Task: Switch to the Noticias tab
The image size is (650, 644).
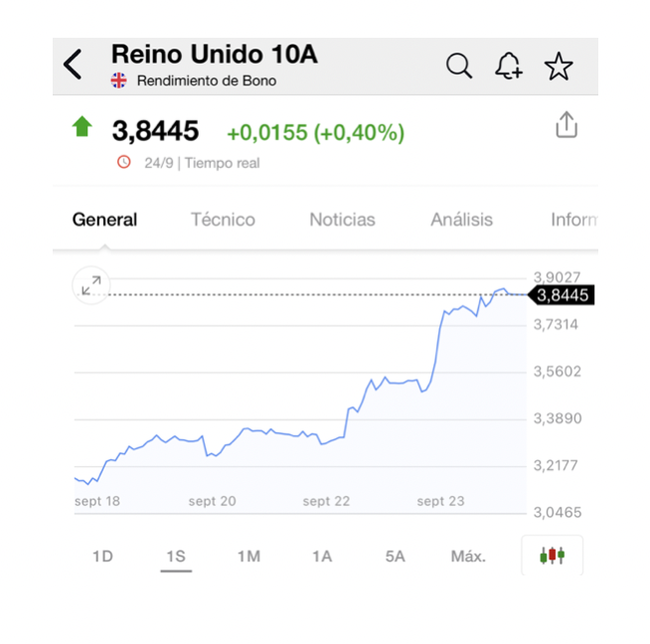Action: click(x=343, y=220)
